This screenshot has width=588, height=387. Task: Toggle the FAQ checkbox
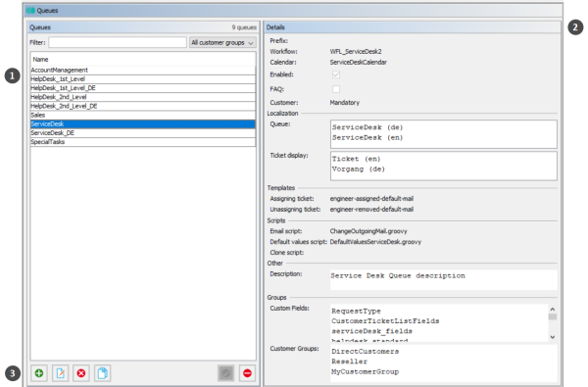tap(336, 89)
